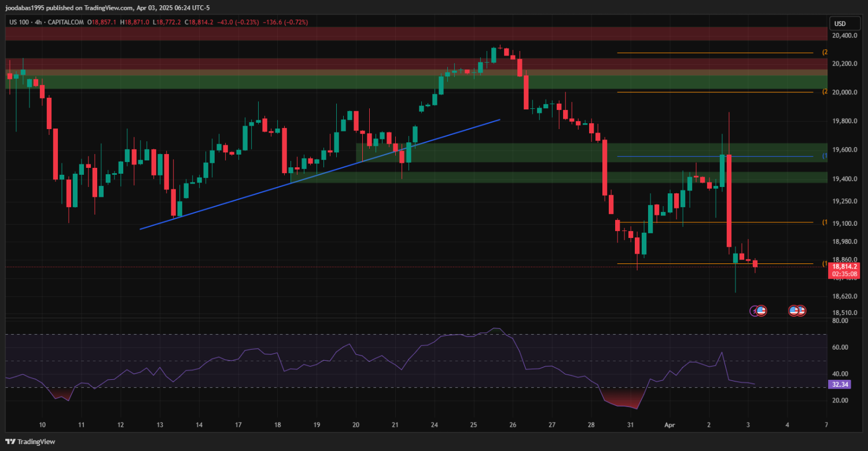This screenshot has height=451, width=868.
Task: Select the blue ascending trendline
Action: (318, 174)
